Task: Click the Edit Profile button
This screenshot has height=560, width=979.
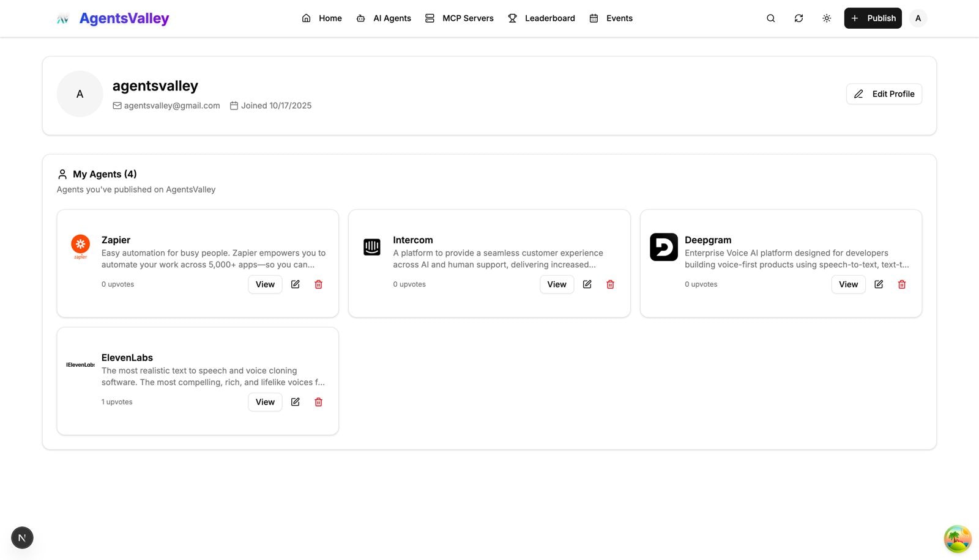Action: click(x=884, y=94)
